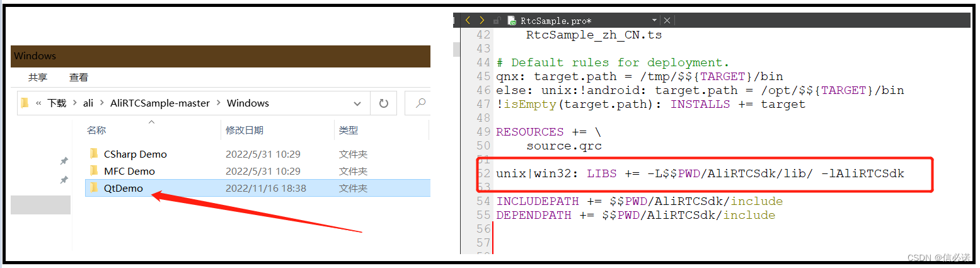Expand the chevron after 下载 in the path
Image resolution: width=980 pixels, height=268 pixels.
(74, 103)
